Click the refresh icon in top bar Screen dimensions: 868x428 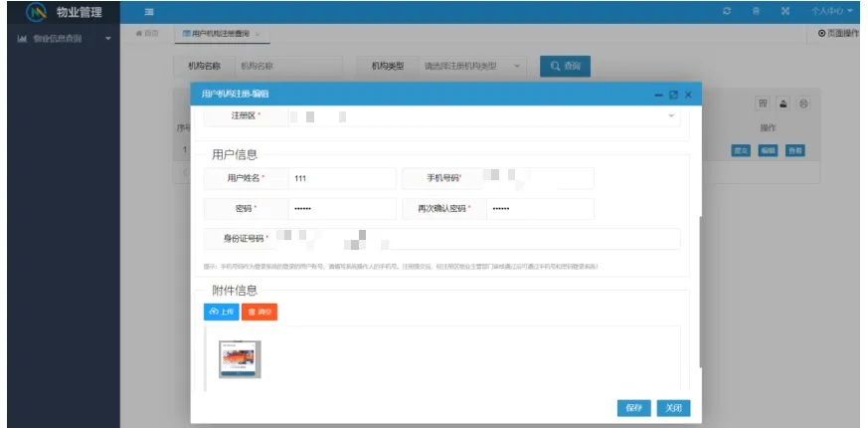tap(727, 11)
